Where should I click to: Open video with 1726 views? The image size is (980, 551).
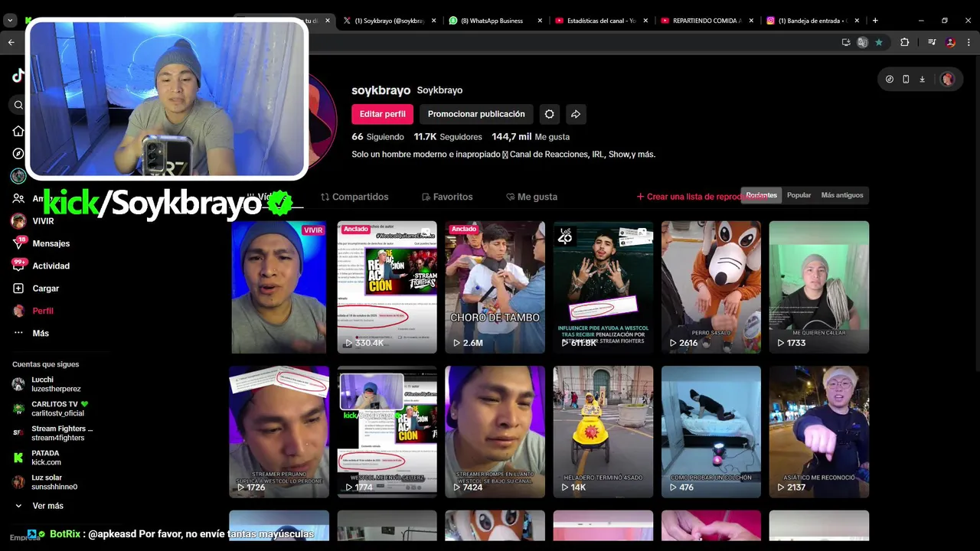(279, 432)
